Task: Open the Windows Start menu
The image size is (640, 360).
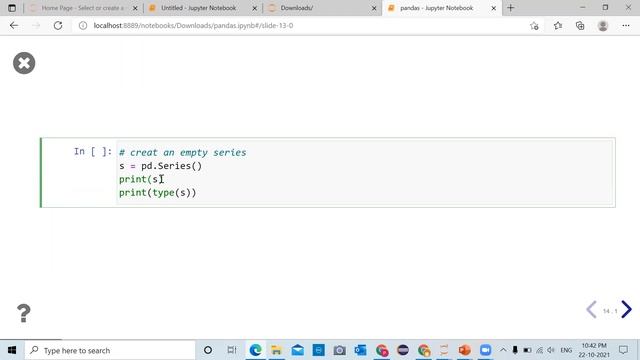Action: 12,350
